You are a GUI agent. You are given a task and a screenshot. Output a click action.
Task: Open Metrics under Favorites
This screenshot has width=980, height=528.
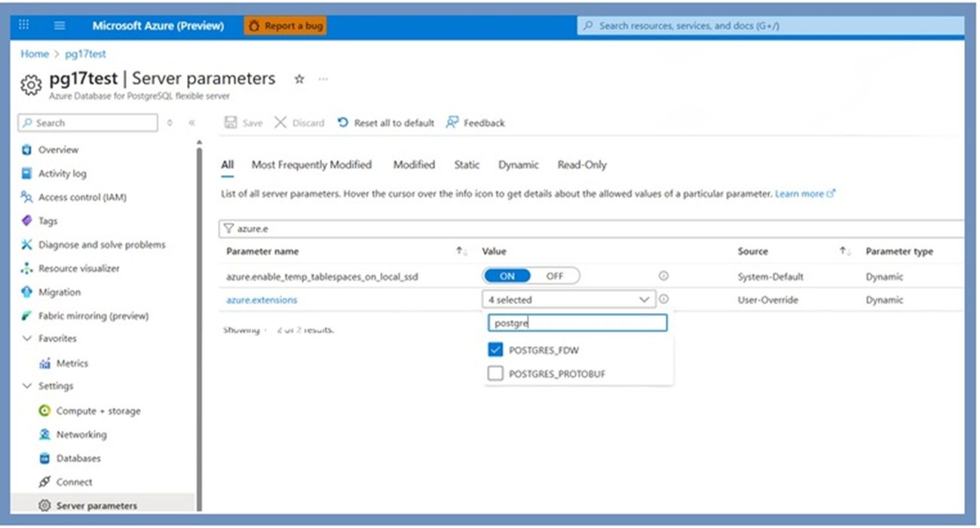[x=72, y=363]
